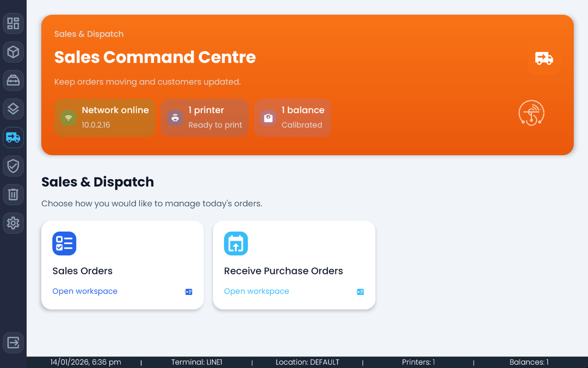588x368 pixels.
Task: Click the Sales Orders checklist icon
Action: 64,243
